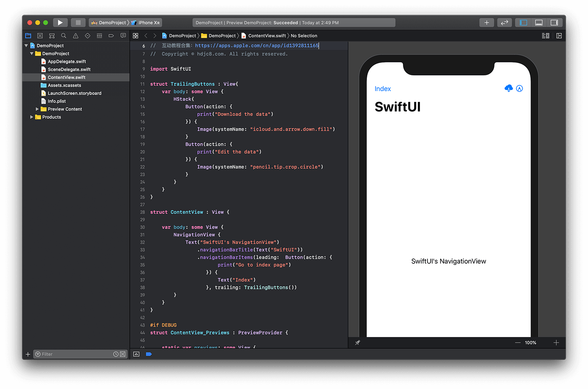Viewport: 588px width, 389px height.
Task: Collapse the root DemoProject project
Action: point(26,46)
